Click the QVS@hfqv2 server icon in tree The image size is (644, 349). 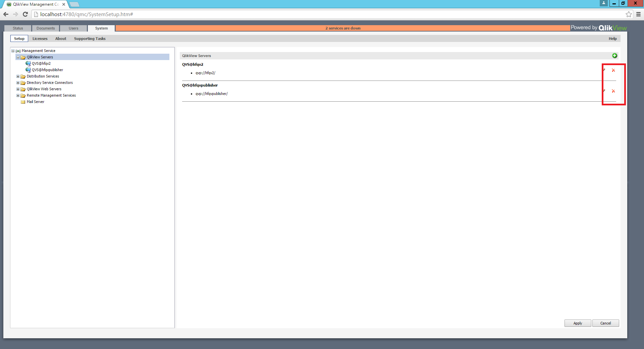(28, 63)
